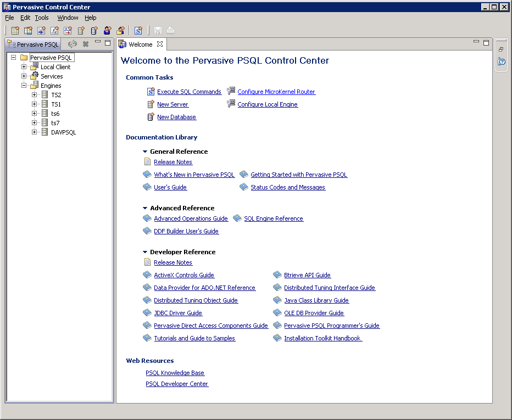This screenshot has height=420, width=512.
Task: Expand the DAVPSQL engine node
Action: 34,132
